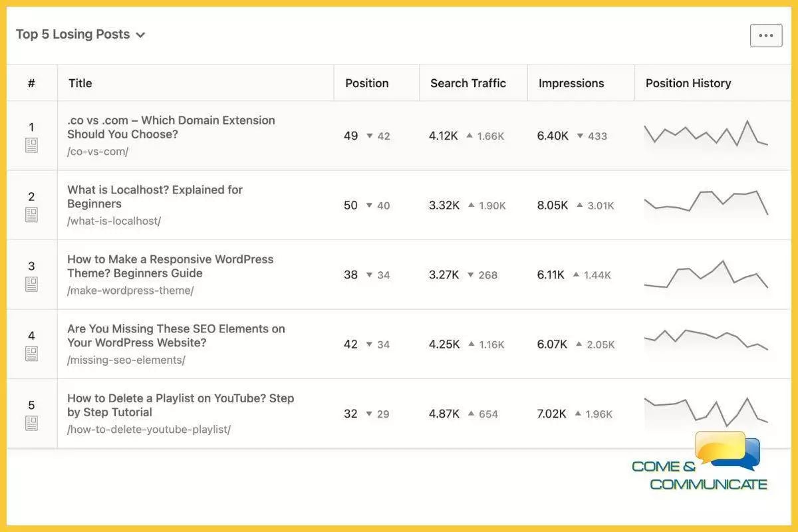The height and width of the screenshot is (532, 798).
Task: Sort by the Position column header
Action: (x=367, y=83)
